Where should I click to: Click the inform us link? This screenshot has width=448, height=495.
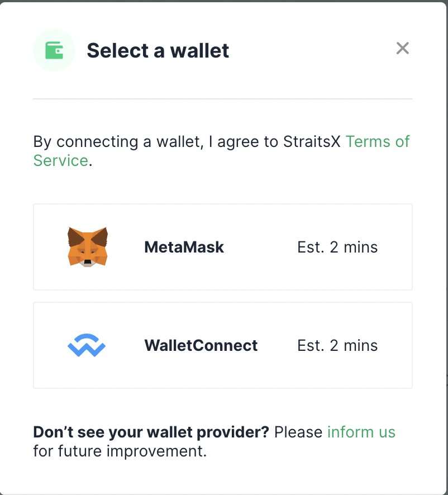pyautogui.click(x=361, y=432)
